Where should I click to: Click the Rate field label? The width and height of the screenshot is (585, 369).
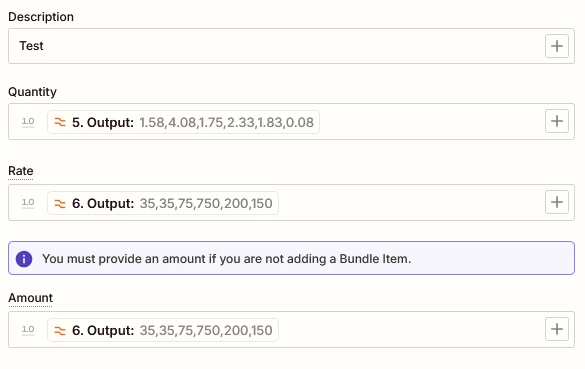tap(21, 171)
